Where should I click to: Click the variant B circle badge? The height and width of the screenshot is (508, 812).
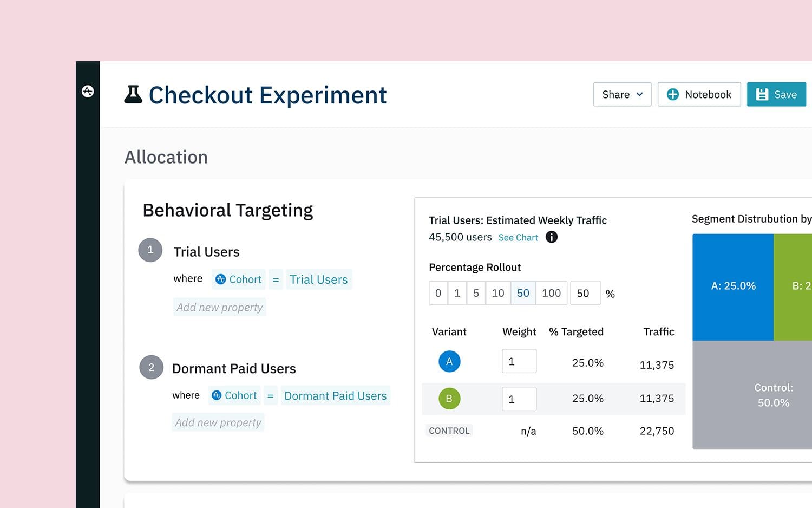[x=449, y=399]
